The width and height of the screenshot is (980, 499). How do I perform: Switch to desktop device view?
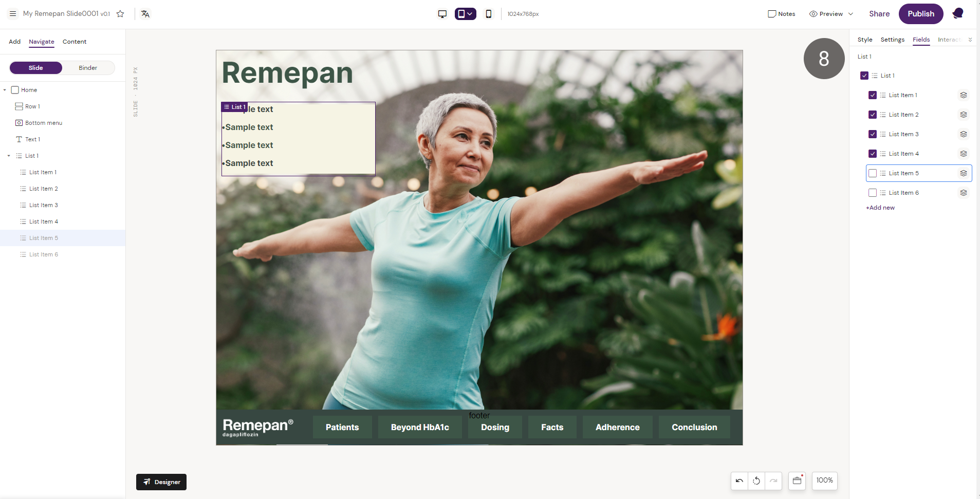click(442, 14)
